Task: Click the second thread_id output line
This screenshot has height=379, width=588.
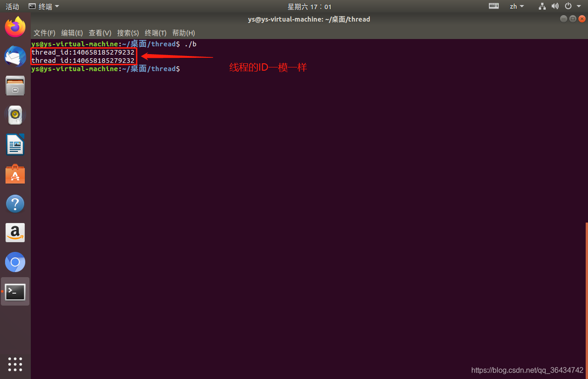Action: point(83,61)
